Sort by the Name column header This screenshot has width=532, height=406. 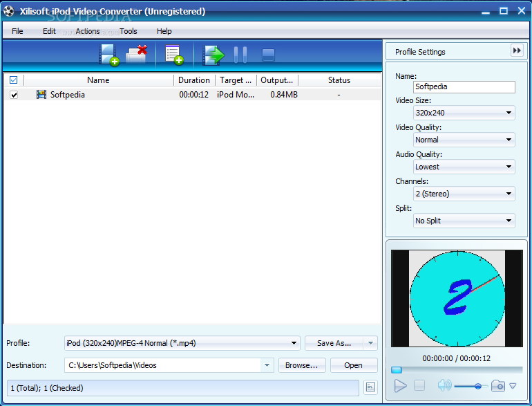point(98,80)
